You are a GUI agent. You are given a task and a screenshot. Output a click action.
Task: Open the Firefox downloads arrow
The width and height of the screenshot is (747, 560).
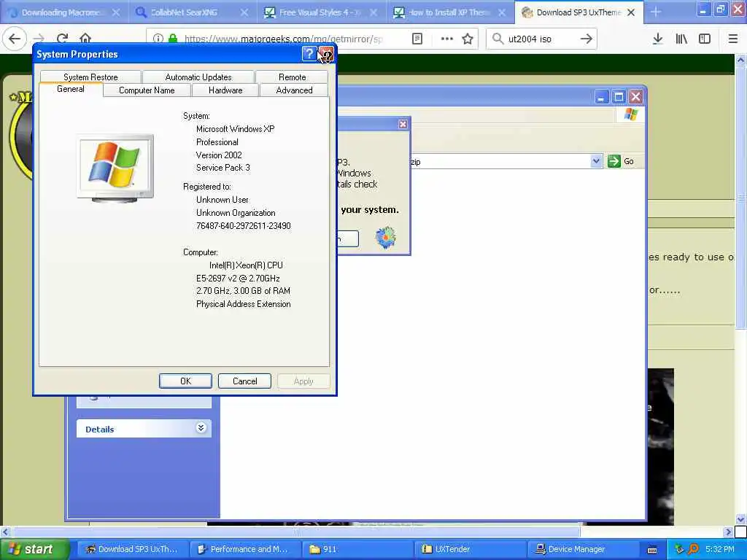(657, 39)
